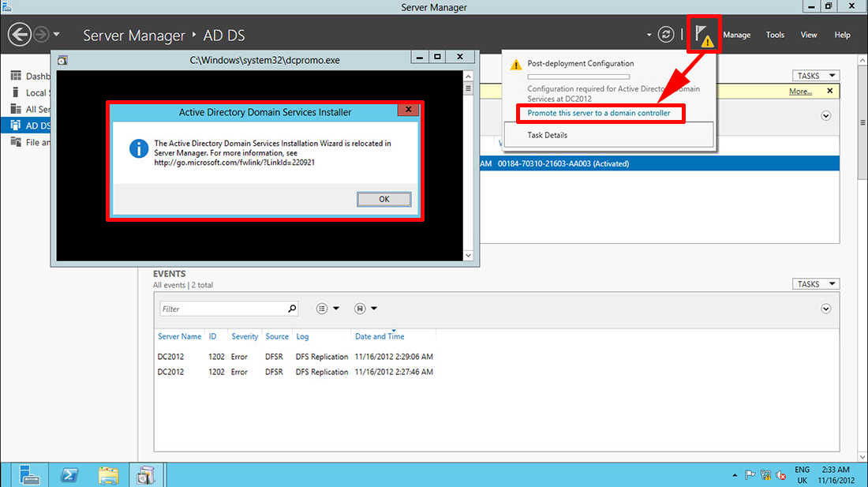Click the blue information icon in dialog

(x=138, y=148)
